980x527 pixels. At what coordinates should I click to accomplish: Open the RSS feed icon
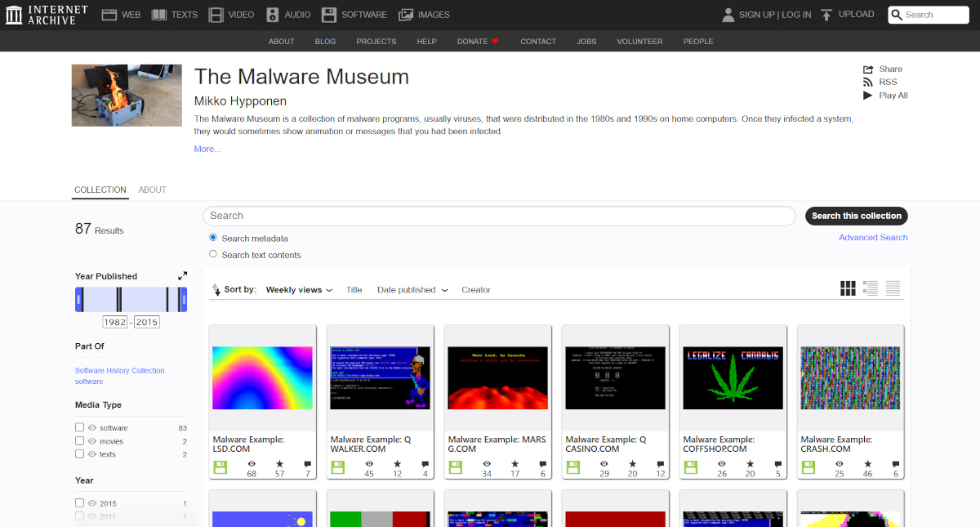(x=868, y=83)
